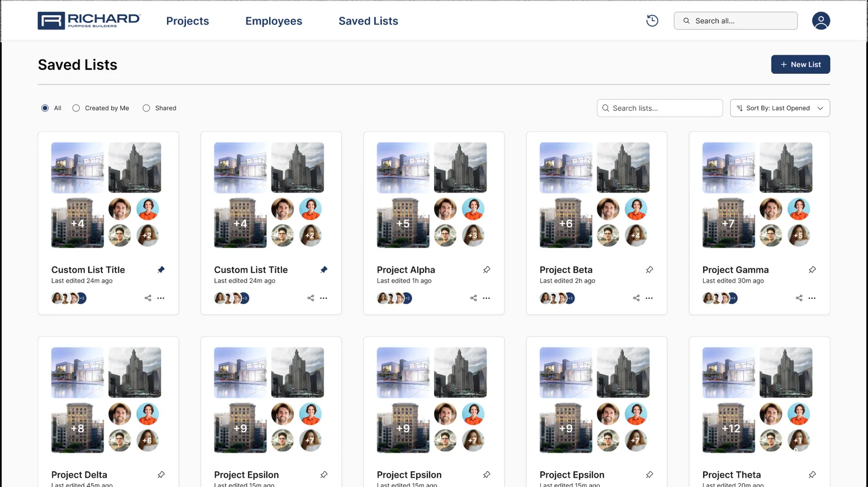Create a list with New List button
868x487 pixels.
[x=801, y=65]
